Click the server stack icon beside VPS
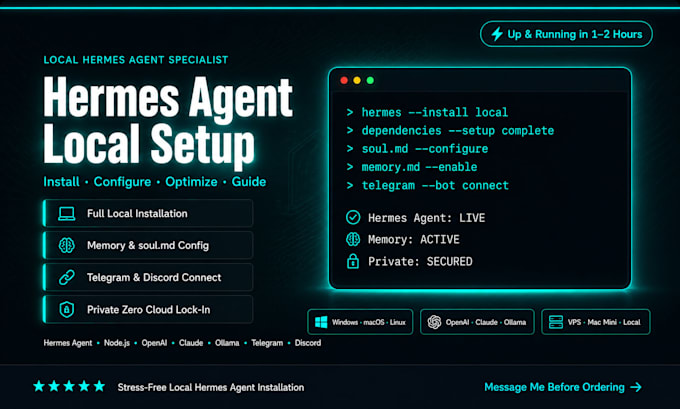The height and width of the screenshot is (409, 680). coord(556,322)
